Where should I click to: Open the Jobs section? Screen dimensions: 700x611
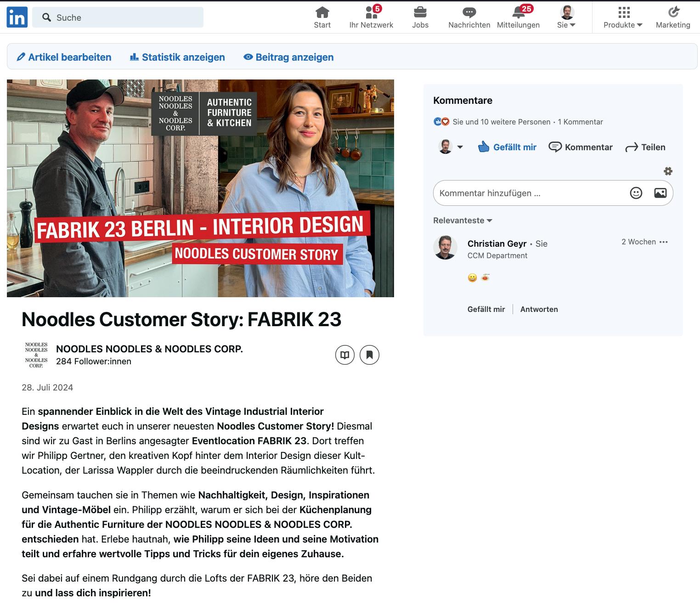[420, 17]
